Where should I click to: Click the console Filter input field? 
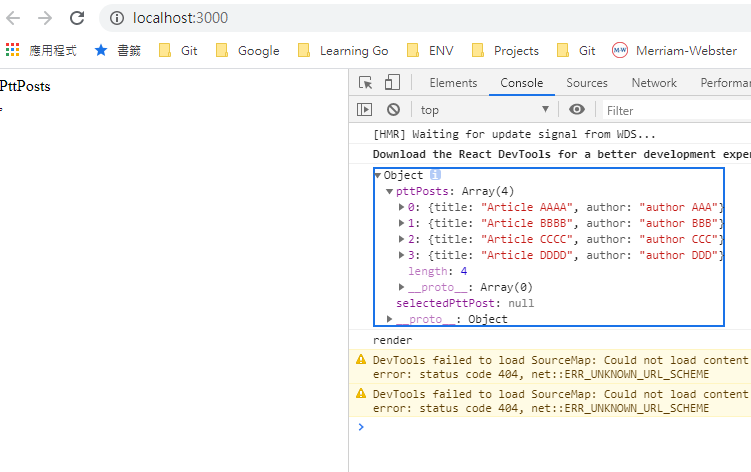pos(670,110)
